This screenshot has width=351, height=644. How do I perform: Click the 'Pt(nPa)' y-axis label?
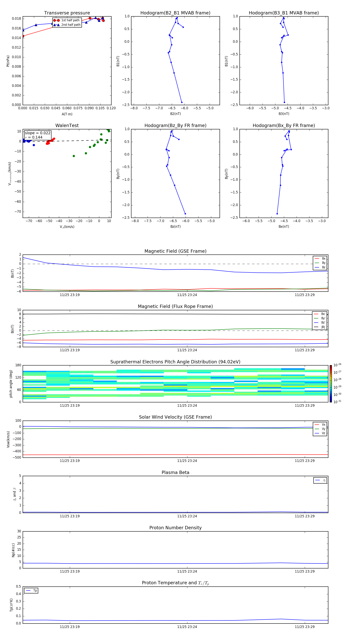click(x=8, y=61)
